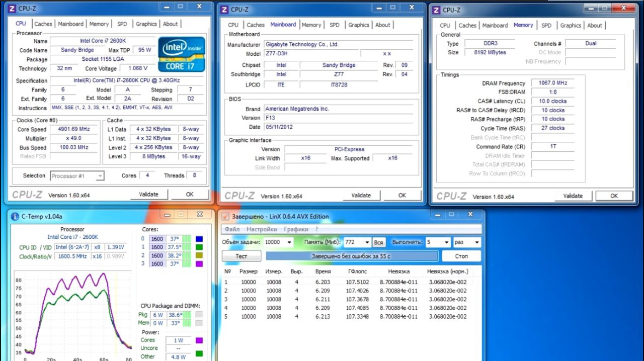Click the Intel Core i7 - 2600K link in C-Temp
Screen dimensions: 644x361
73,237
